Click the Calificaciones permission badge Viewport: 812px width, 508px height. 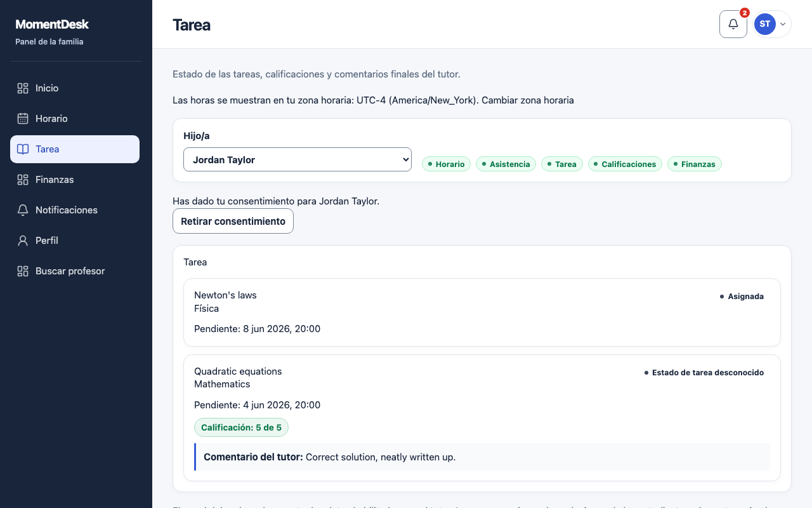[625, 164]
